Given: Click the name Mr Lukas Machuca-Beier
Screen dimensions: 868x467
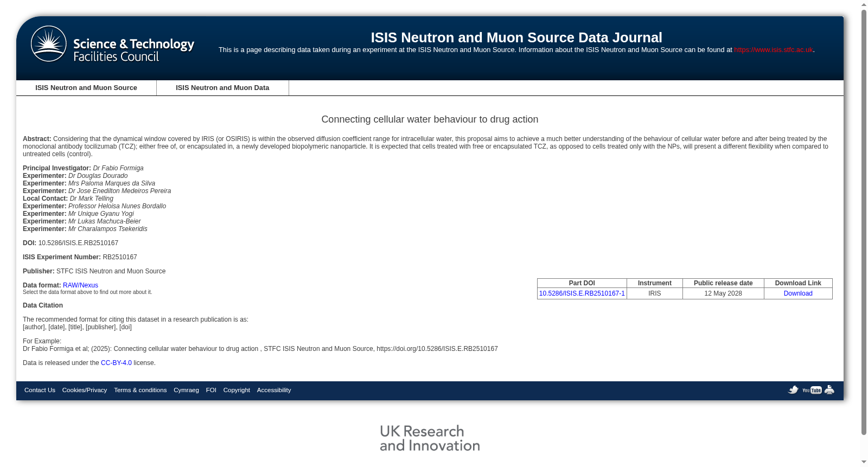Looking at the screenshot, I should pos(104,221).
